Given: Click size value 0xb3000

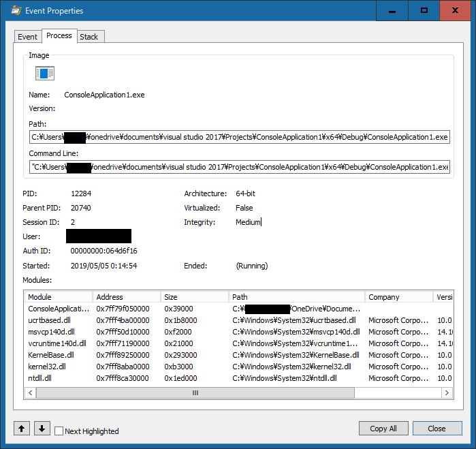Looking at the screenshot, I should click(178, 367).
